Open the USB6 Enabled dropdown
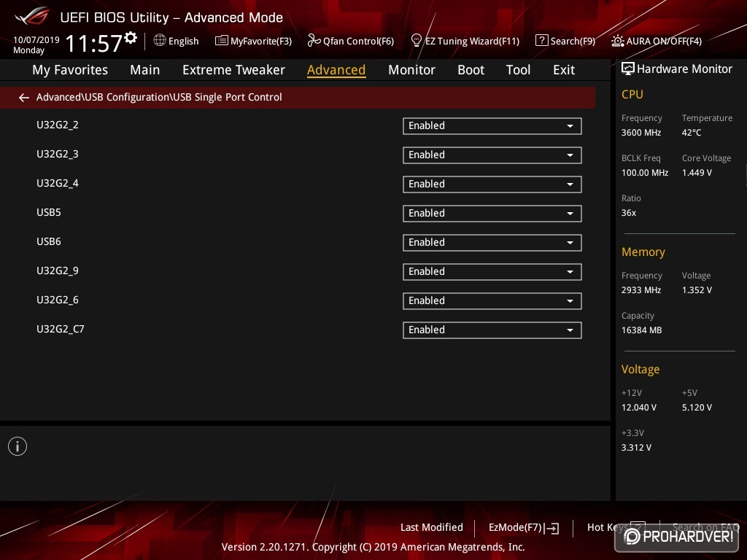Screen dimensions: 747x560 coord(492,242)
